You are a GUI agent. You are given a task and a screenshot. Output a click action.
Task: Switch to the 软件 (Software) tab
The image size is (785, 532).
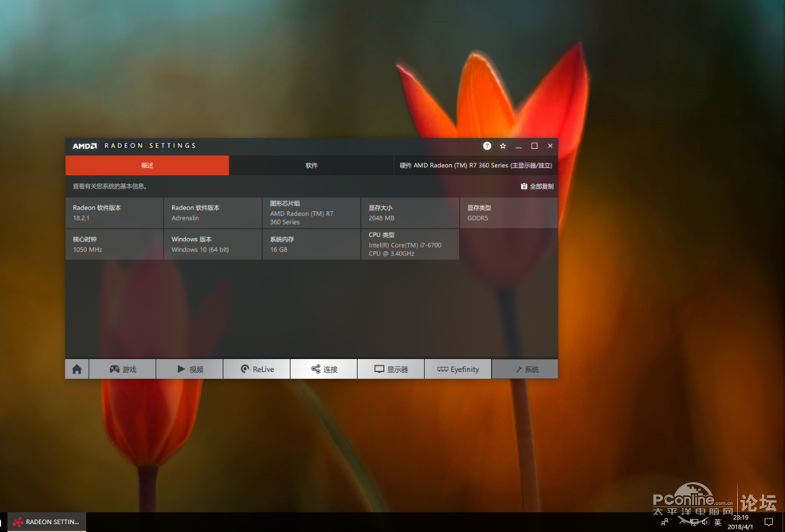312,166
